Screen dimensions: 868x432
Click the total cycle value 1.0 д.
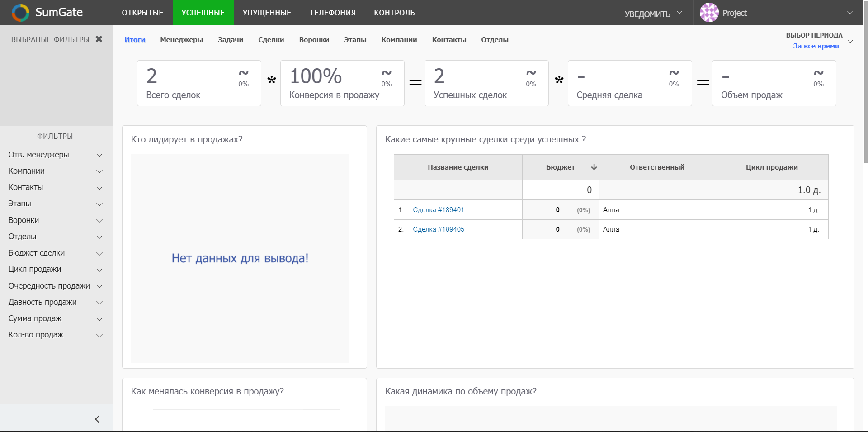(809, 190)
